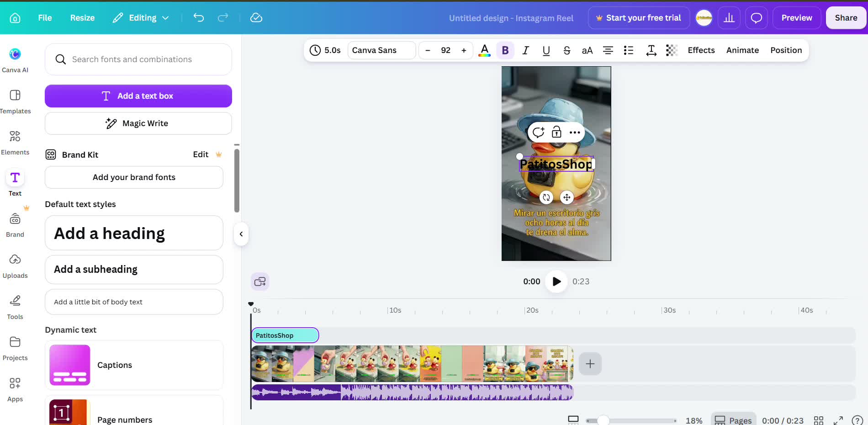Open the Tools sidebar panel
Image resolution: width=868 pixels, height=425 pixels.
click(x=15, y=307)
